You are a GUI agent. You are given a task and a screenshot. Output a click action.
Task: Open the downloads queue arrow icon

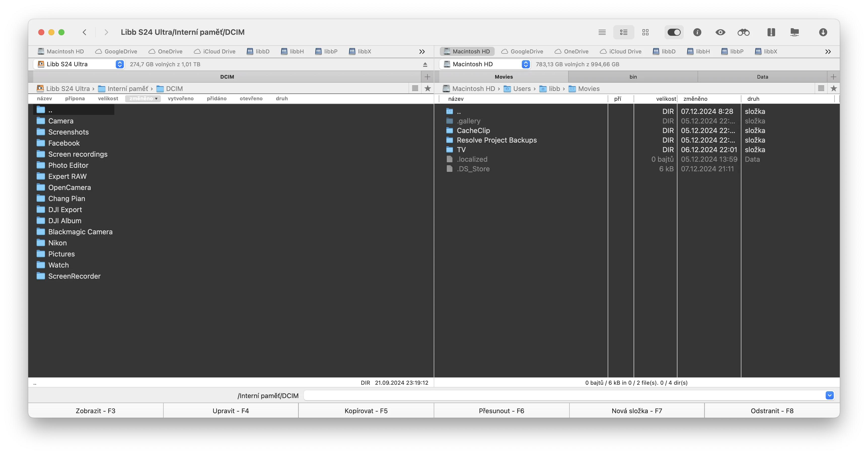click(x=823, y=32)
